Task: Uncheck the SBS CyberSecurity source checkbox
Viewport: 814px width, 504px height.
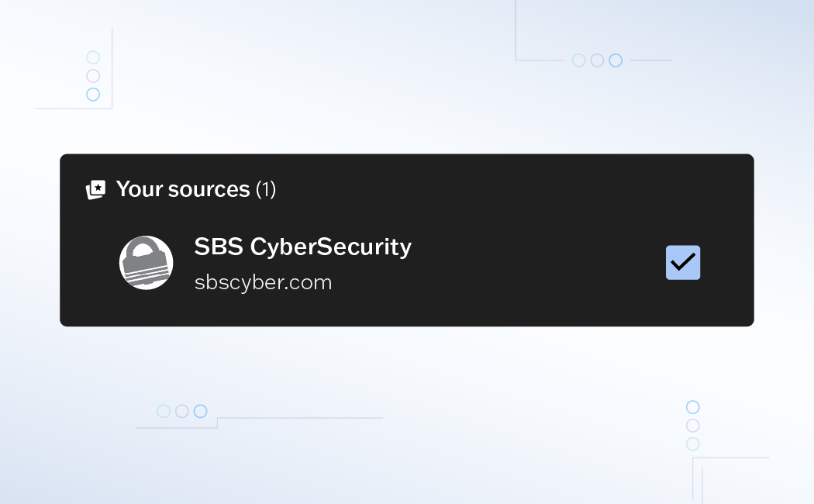Action: pos(683,263)
